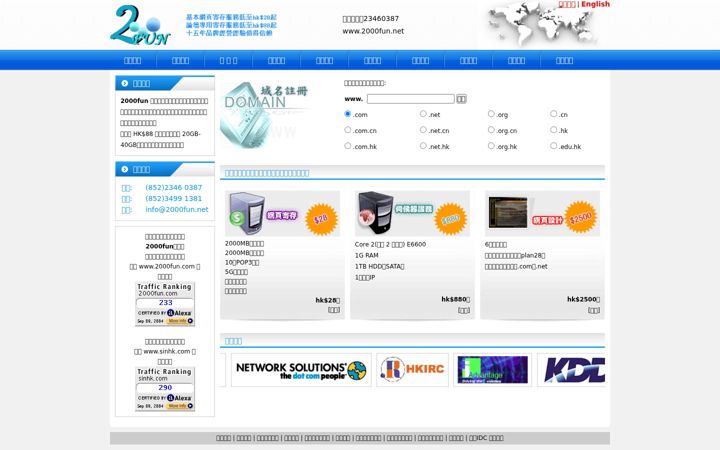Click the arrow icon in the contact section header
This screenshot has height=450, width=720.
tap(124, 169)
